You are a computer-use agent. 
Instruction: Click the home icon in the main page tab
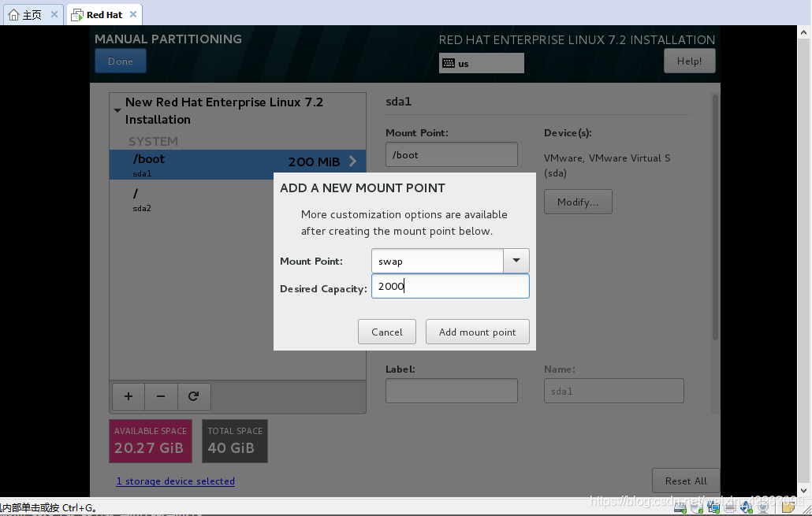(x=14, y=14)
